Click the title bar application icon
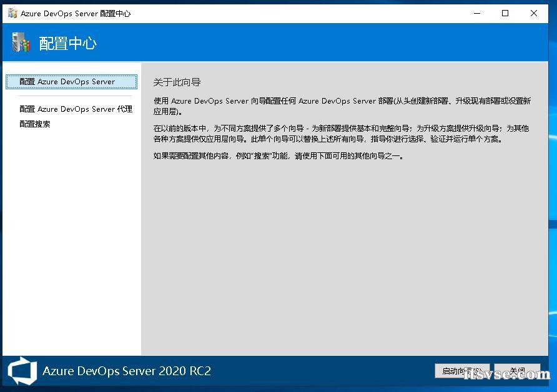 tap(12, 14)
